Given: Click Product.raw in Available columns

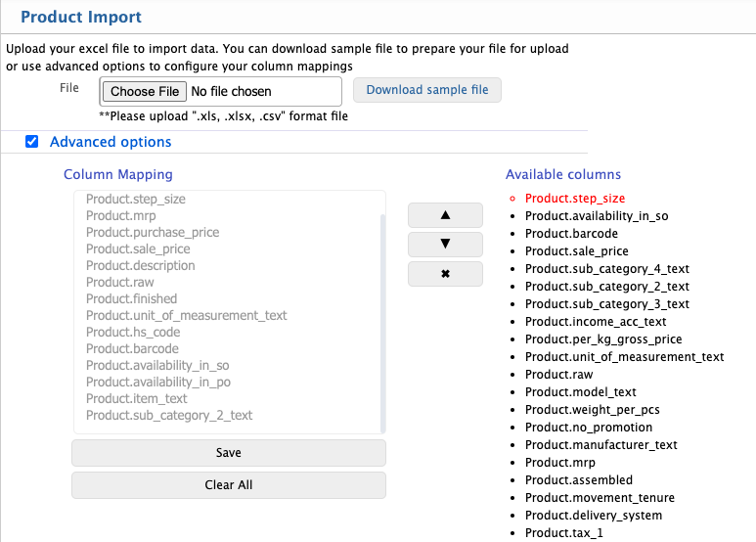Looking at the screenshot, I should point(558,374).
